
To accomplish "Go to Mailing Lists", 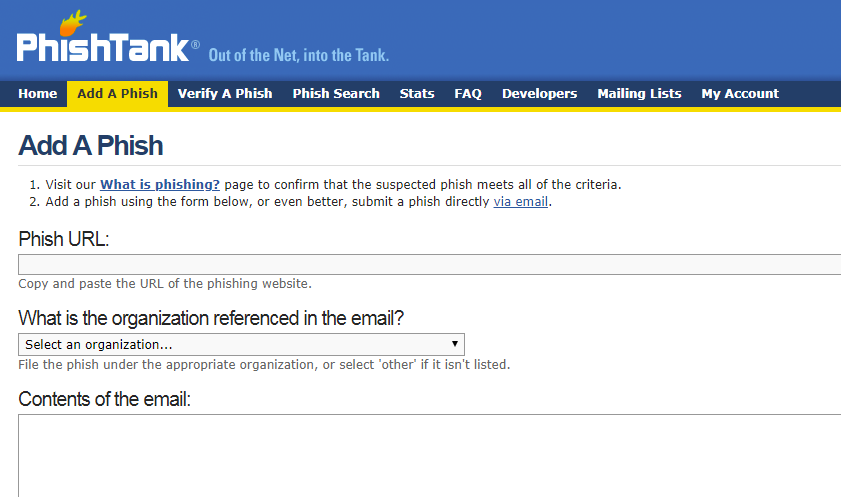I will 639,94.
